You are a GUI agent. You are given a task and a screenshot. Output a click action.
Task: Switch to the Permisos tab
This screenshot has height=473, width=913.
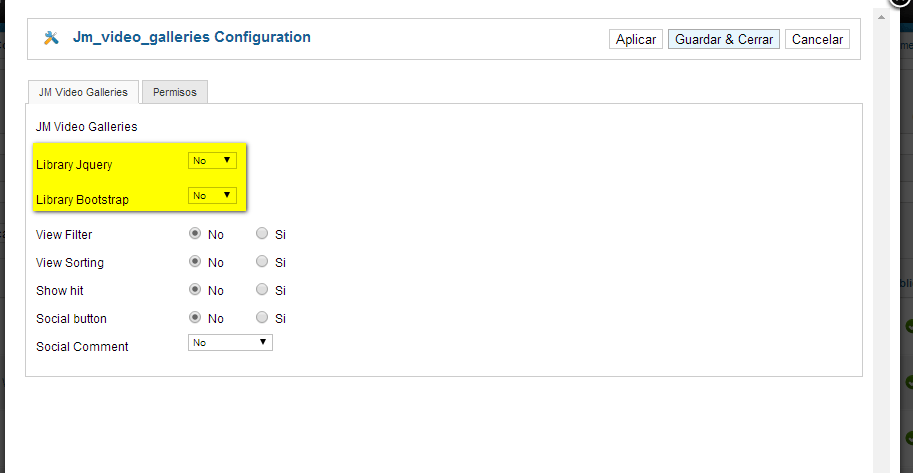(x=175, y=92)
